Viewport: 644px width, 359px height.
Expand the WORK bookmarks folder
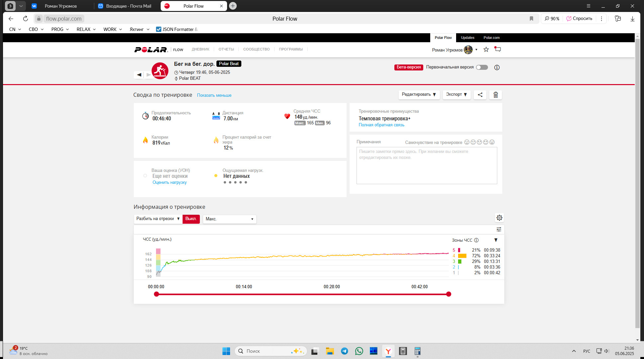pos(113,29)
